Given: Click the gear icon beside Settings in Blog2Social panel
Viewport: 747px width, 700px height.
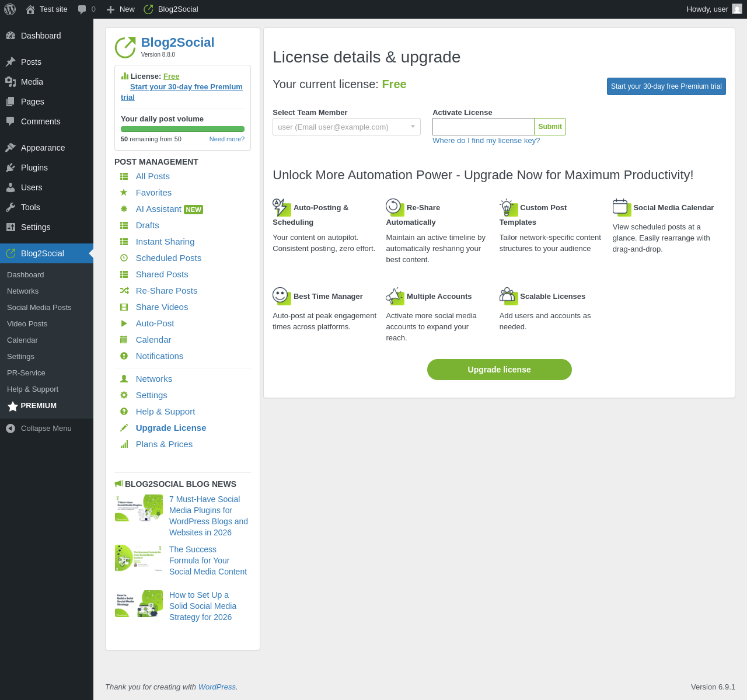Looking at the screenshot, I should tap(124, 395).
